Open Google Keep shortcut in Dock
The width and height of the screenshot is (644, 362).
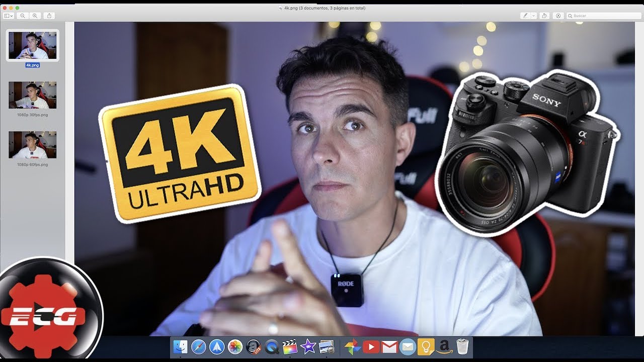click(426, 346)
